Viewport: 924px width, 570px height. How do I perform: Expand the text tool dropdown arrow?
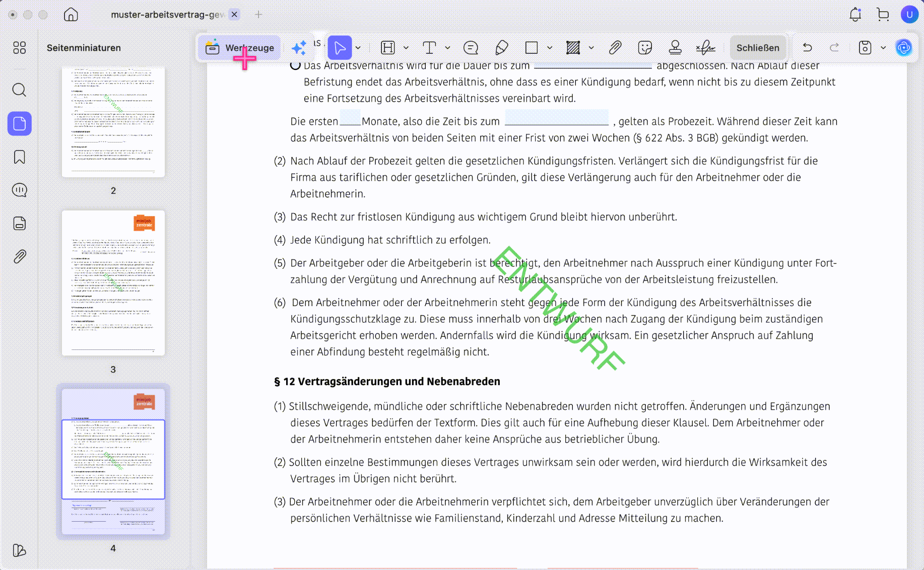click(447, 48)
